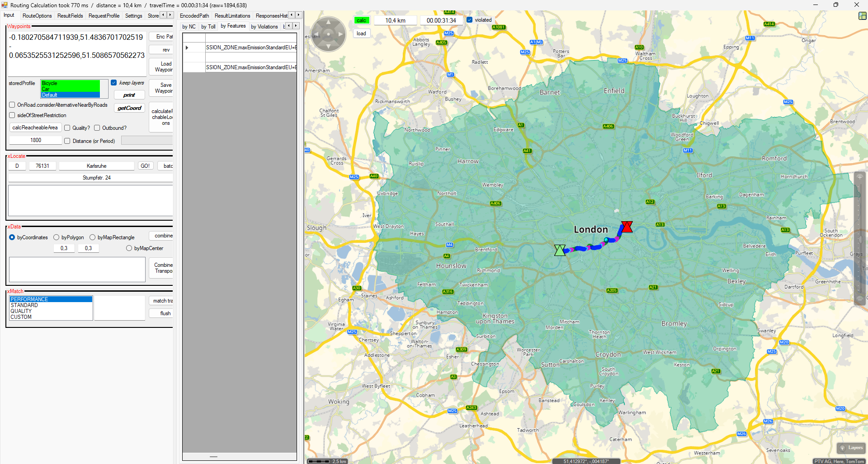Pan the map down using navigation pad
Image resolution: width=868 pixels, height=464 pixels.
click(x=329, y=46)
